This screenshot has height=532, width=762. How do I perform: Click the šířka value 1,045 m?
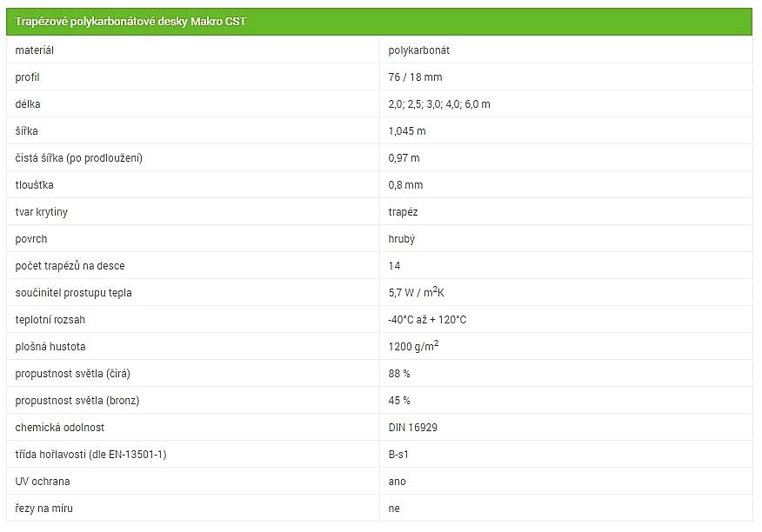tap(407, 131)
